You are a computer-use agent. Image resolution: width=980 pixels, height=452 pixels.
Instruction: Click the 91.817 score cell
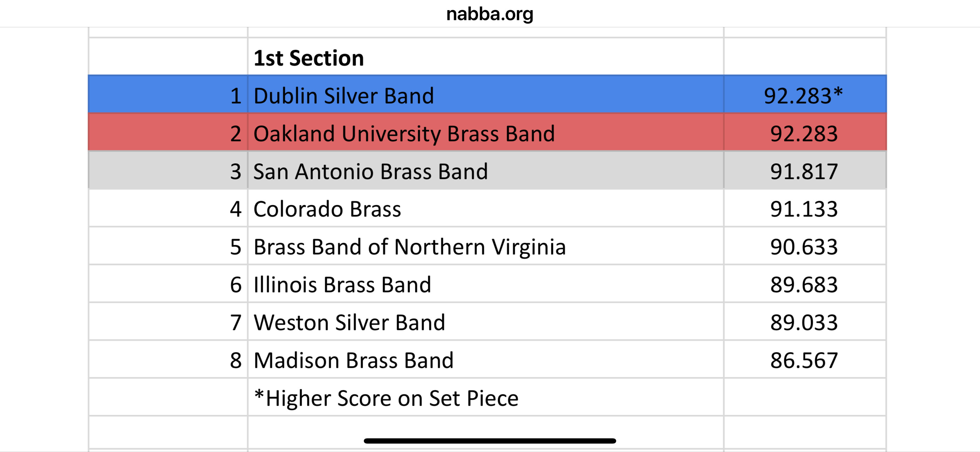pyautogui.click(x=805, y=170)
